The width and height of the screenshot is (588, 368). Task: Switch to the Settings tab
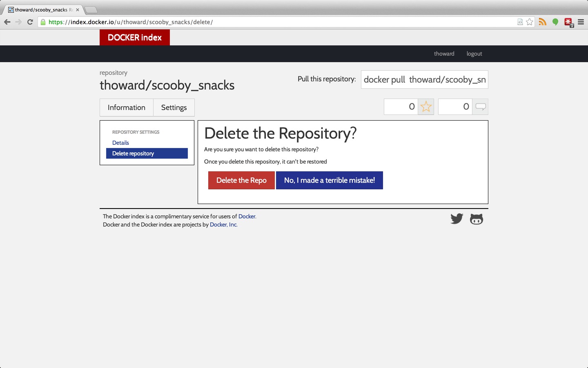(x=174, y=108)
